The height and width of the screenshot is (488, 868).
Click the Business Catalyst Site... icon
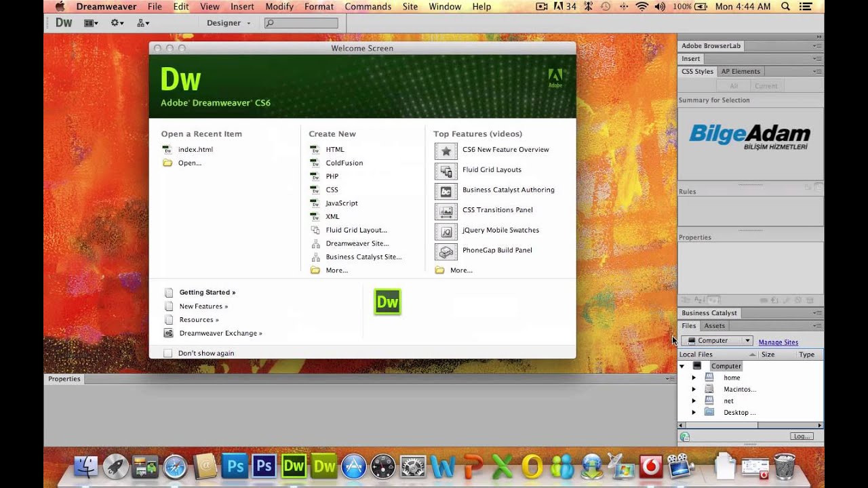(315, 258)
